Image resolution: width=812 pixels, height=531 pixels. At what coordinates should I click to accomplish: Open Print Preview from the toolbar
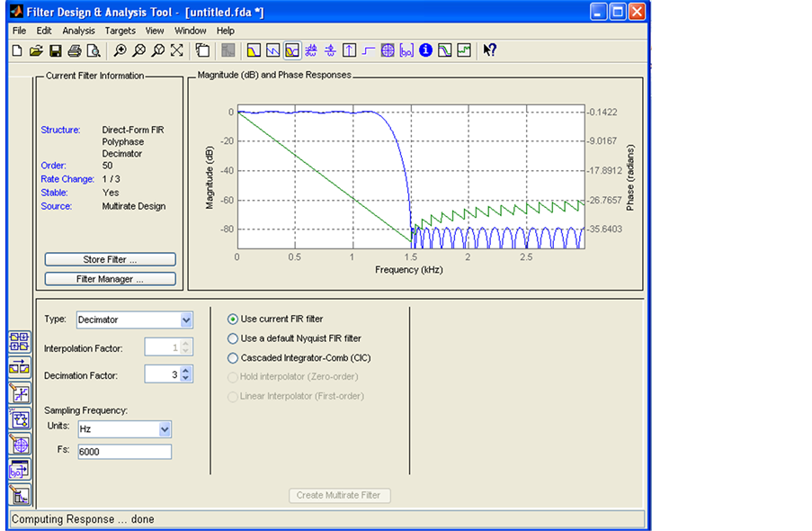point(94,50)
